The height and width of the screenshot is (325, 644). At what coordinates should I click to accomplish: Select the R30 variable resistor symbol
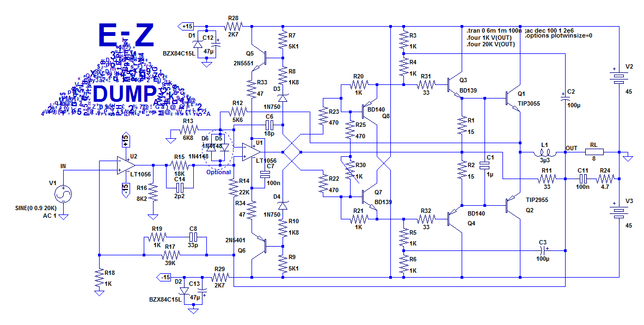click(x=350, y=170)
